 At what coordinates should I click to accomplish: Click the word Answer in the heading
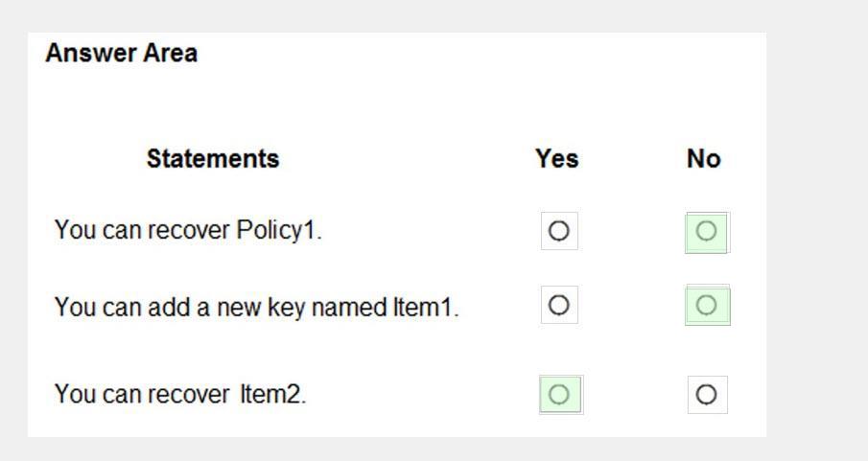click(90, 53)
